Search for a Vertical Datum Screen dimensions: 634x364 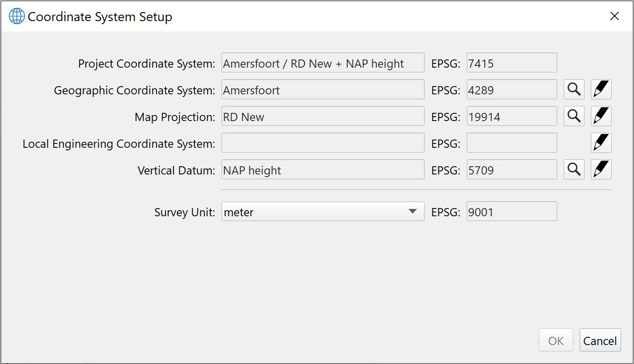pyautogui.click(x=574, y=169)
